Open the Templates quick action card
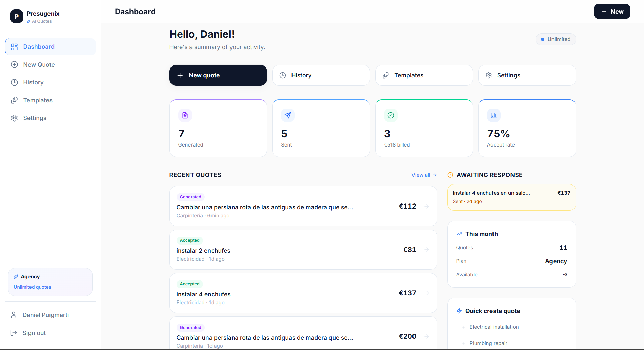This screenshot has width=644, height=350. pos(424,75)
